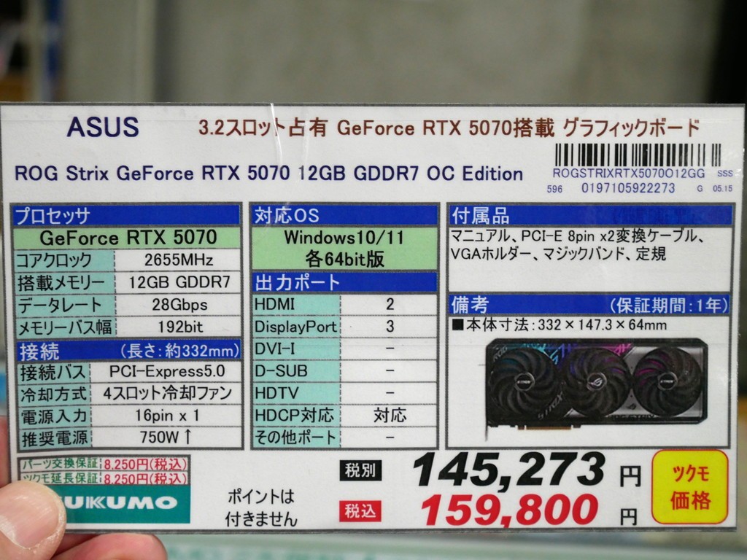Click the ROGSTRIXRTX5070O12GG code
This screenshot has height=560, width=747.
click(628, 174)
